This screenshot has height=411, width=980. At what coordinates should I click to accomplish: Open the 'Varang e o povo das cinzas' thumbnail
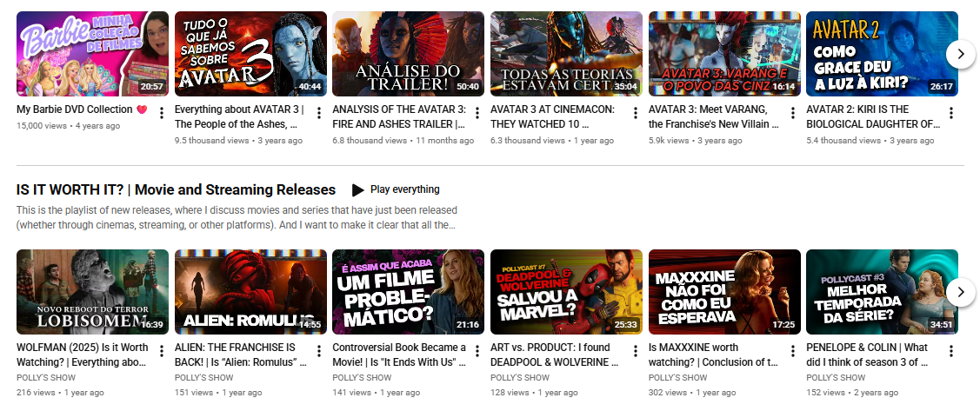coord(724,54)
